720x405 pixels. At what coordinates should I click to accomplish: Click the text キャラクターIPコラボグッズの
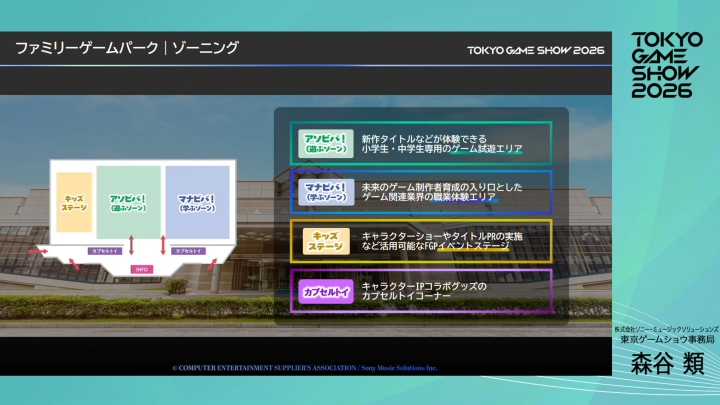click(x=424, y=287)
